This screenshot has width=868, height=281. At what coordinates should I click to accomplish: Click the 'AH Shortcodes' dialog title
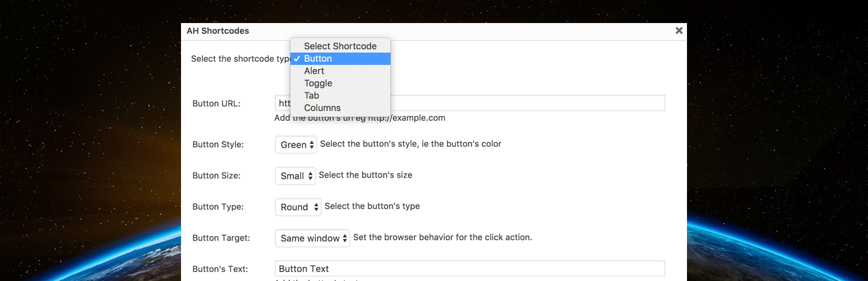tap(218, 31)
